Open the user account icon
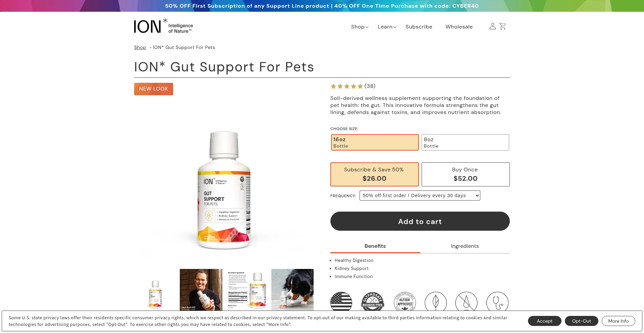Image resolution: width=644 pixels, height=333 pixels. [492, 26]
